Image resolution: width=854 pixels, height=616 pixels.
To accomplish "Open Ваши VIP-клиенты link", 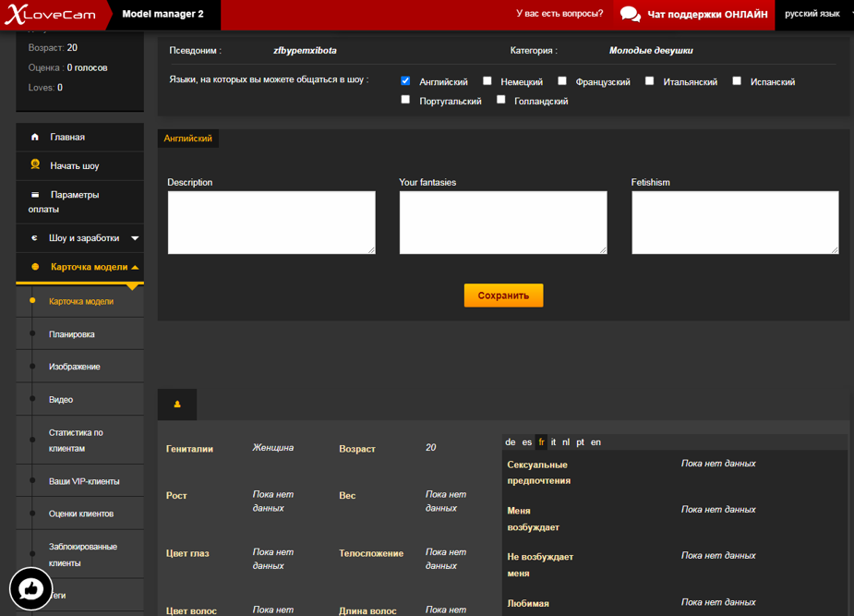I will (84, 481).
